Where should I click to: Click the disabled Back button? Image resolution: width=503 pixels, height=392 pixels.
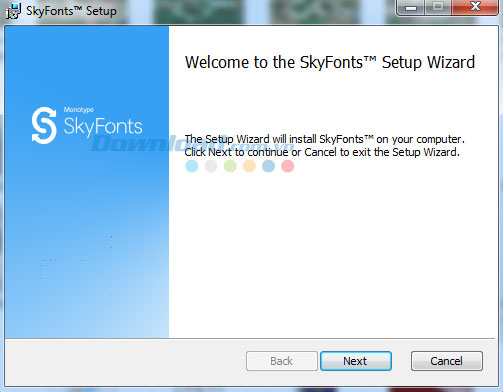click(x=282, y=361)
